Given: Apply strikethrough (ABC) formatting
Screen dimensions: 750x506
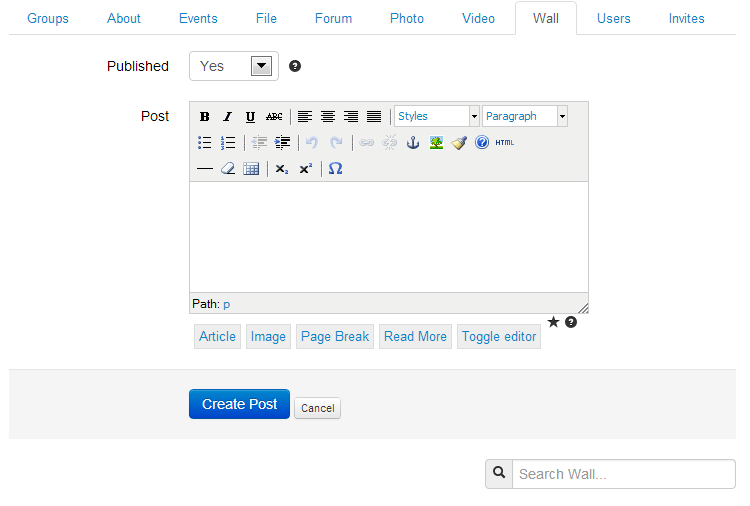Looking at the screenshot, I should 274,116.
